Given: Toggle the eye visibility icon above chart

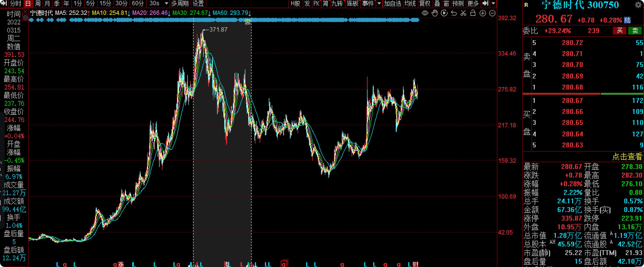Looking at the screenshot, I should (425, 13).
